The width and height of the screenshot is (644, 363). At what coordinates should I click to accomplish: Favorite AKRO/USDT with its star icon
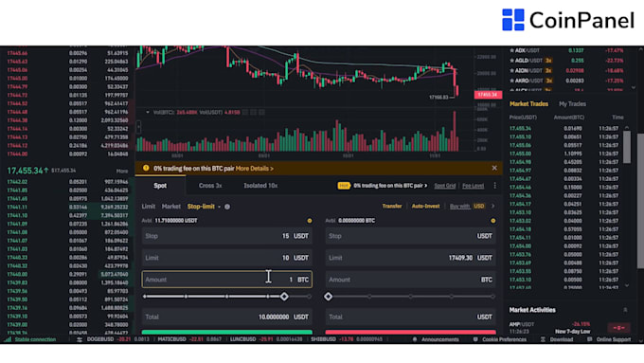tap(511, 81)
